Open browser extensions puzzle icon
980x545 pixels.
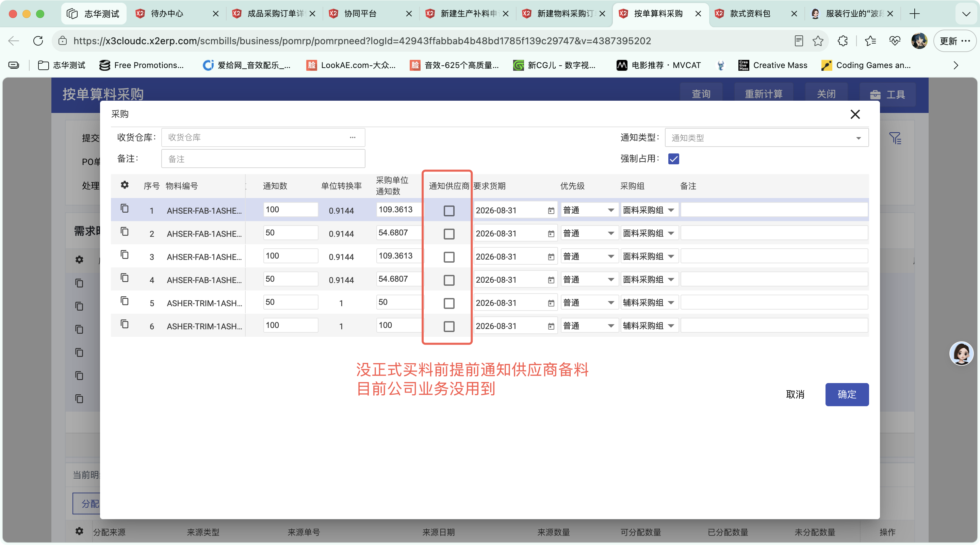point(843,41)
